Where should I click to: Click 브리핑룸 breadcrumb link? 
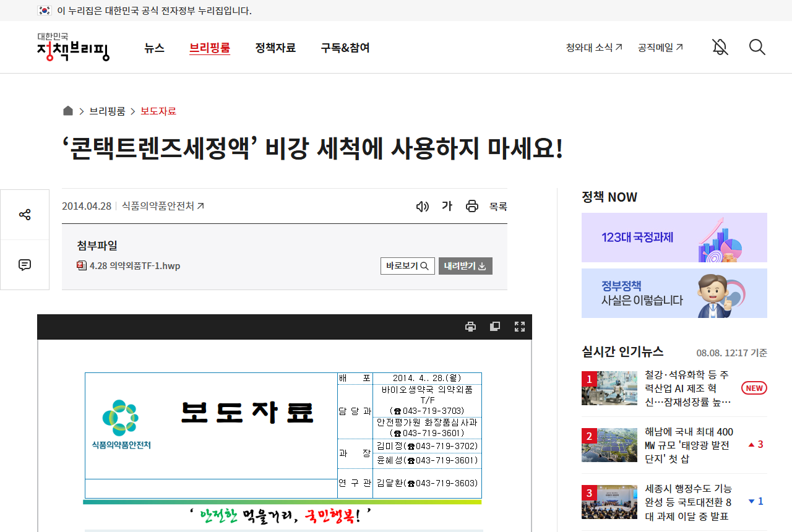[107, 111]
